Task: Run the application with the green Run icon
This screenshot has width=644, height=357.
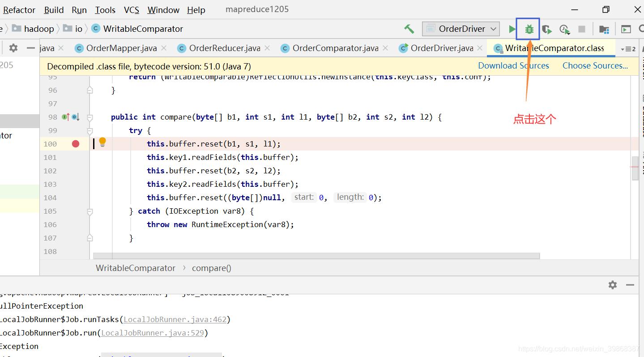Action: [512, 29]
